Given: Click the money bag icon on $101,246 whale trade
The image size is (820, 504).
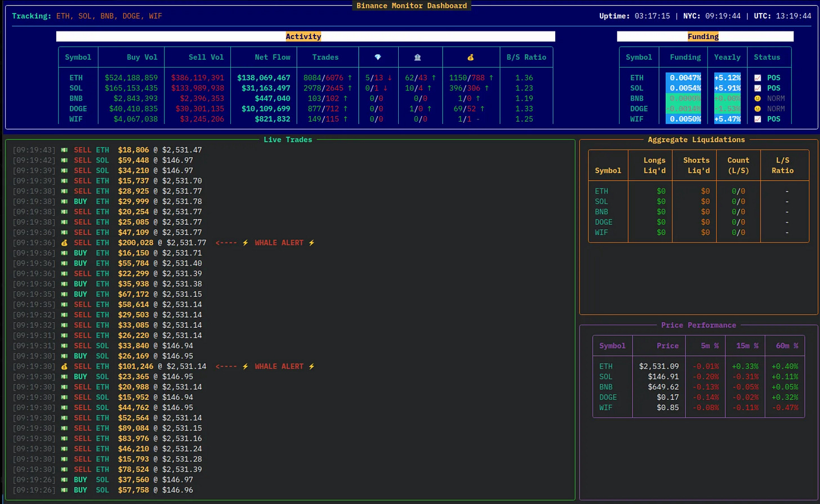Looking at the screenshot, I should tap(64, 367).
